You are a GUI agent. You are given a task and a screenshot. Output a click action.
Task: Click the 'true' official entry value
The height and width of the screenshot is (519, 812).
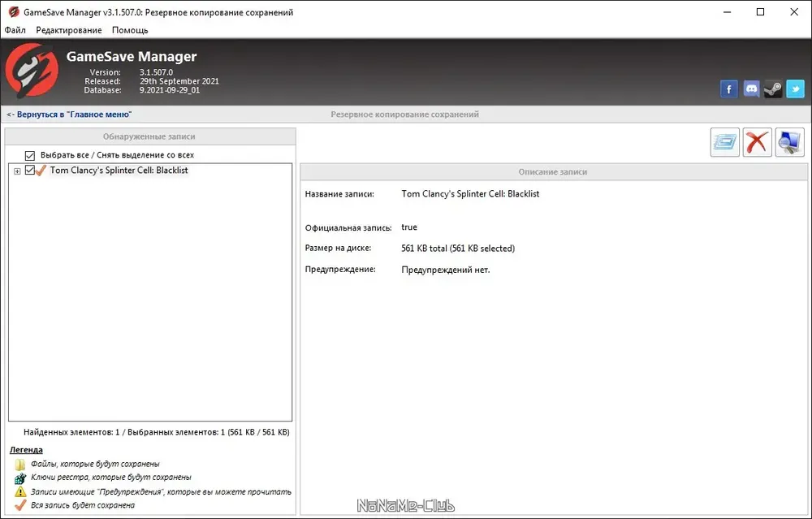pos(409,227)
